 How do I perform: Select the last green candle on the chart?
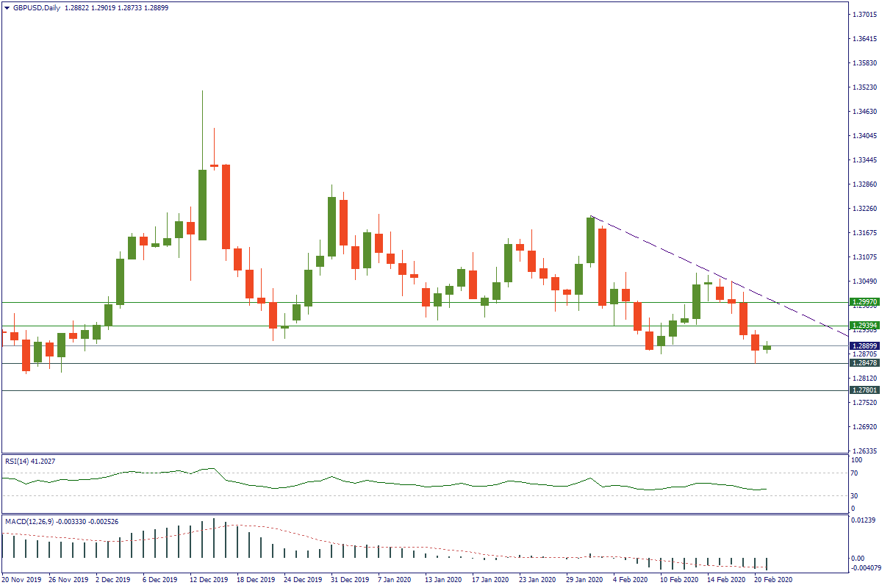click(767, 348)
